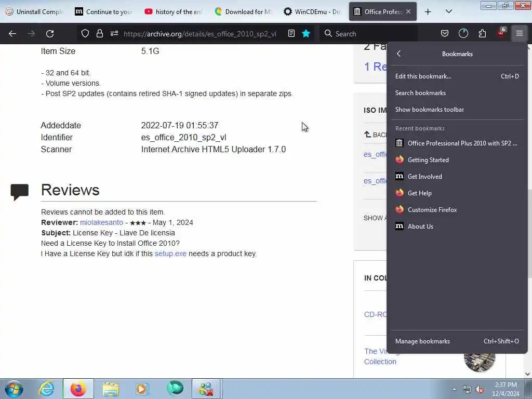Show site security padlock info
The height and width of the screenshot is (399, 532).
point(99,33)
